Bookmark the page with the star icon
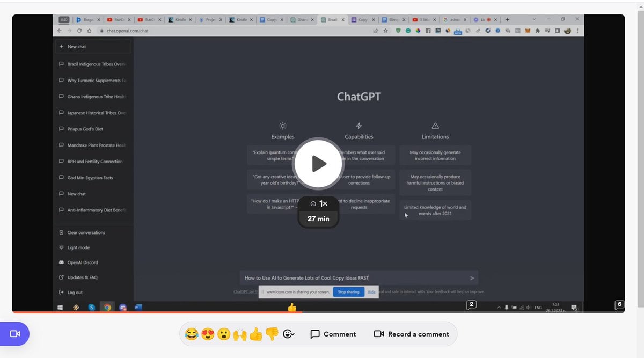The width and height of the screenshot is (644, 358). [386, 31]
